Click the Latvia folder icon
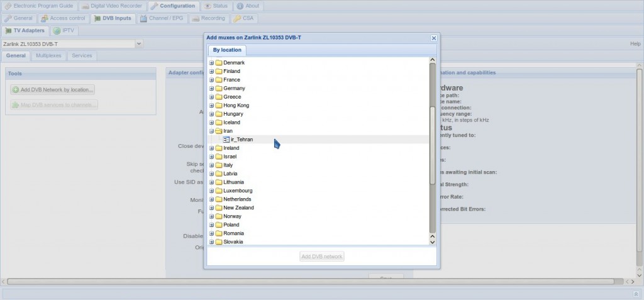This screenshot has width=644, height=300. (218, 174)
